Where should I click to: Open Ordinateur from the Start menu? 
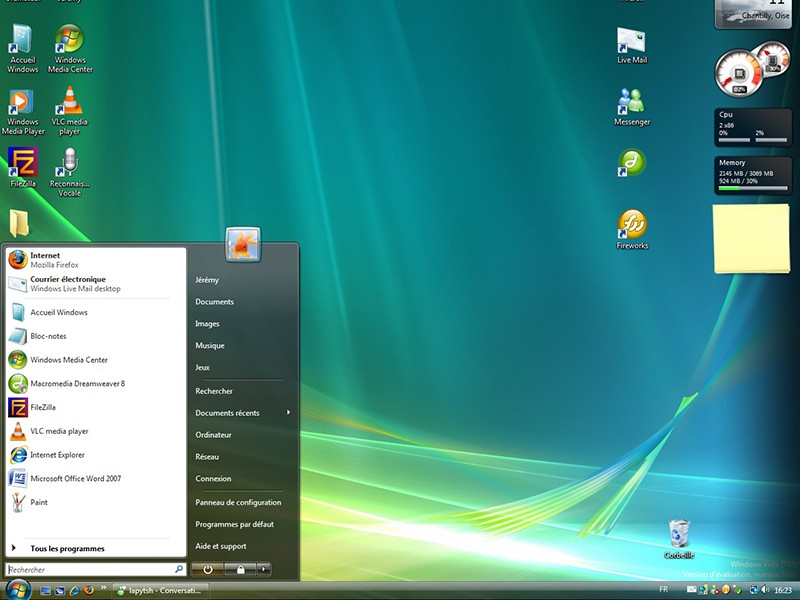pos(243,435)
